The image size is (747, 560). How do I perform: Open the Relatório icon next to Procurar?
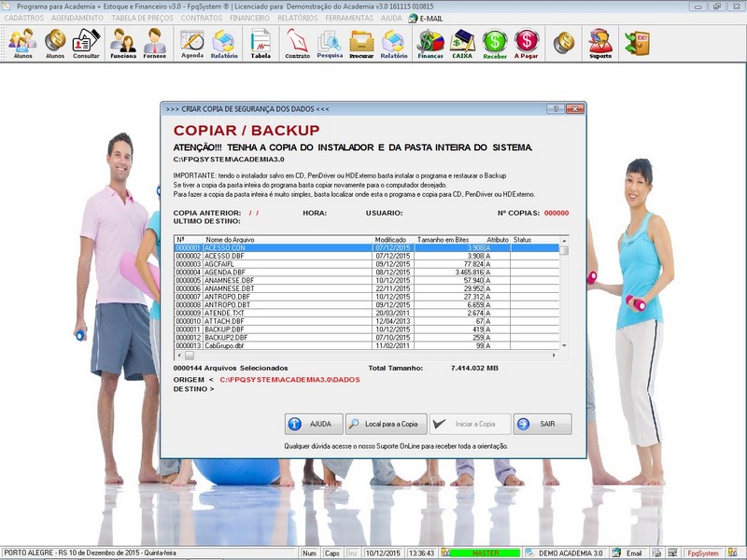tap(393, 43)
